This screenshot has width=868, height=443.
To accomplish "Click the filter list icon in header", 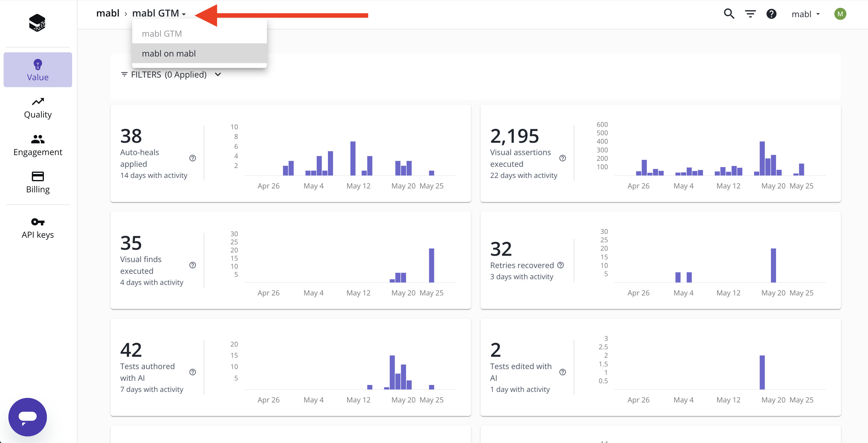I will pos(750,14).
